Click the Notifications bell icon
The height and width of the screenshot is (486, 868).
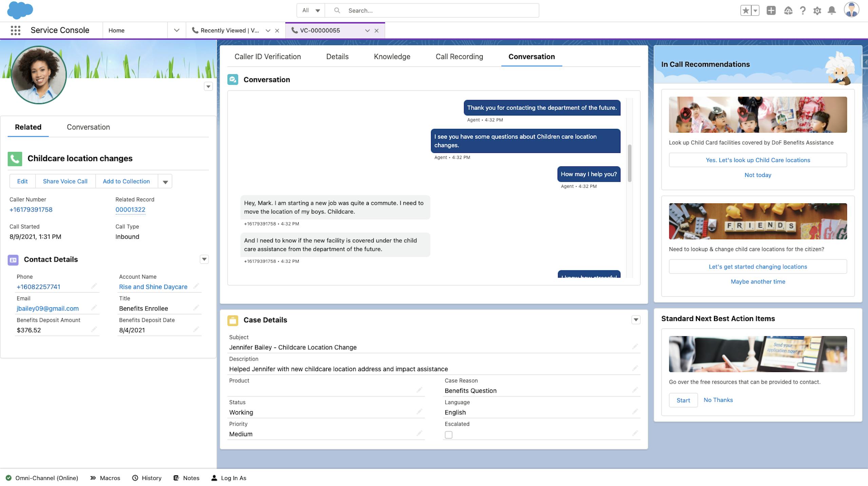[x=832, y=11]
